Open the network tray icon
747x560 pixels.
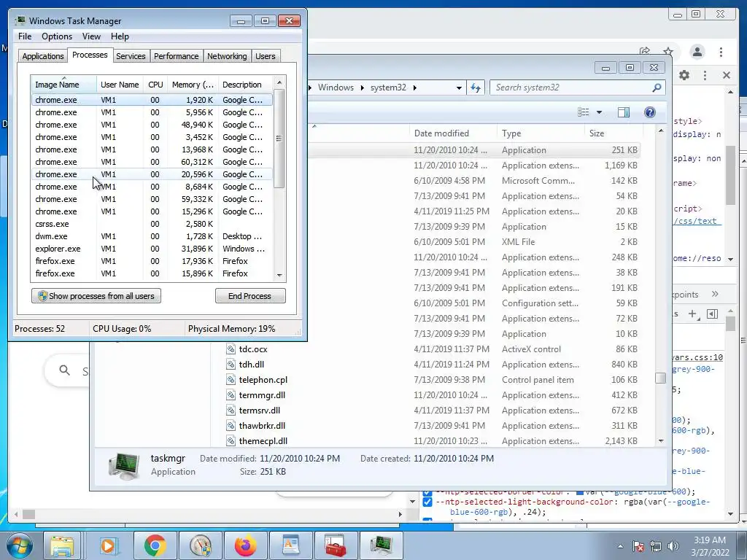pos(656,546)
